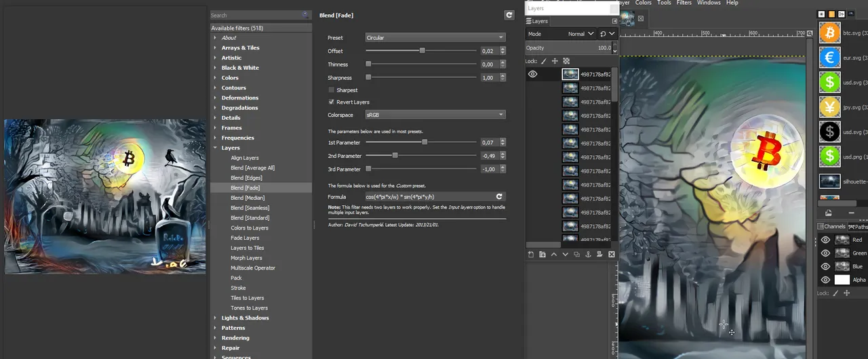This screenshot has height=359, width=868.
Task: Merge down with the layer merge icon
Action: [x=600, y=254]
